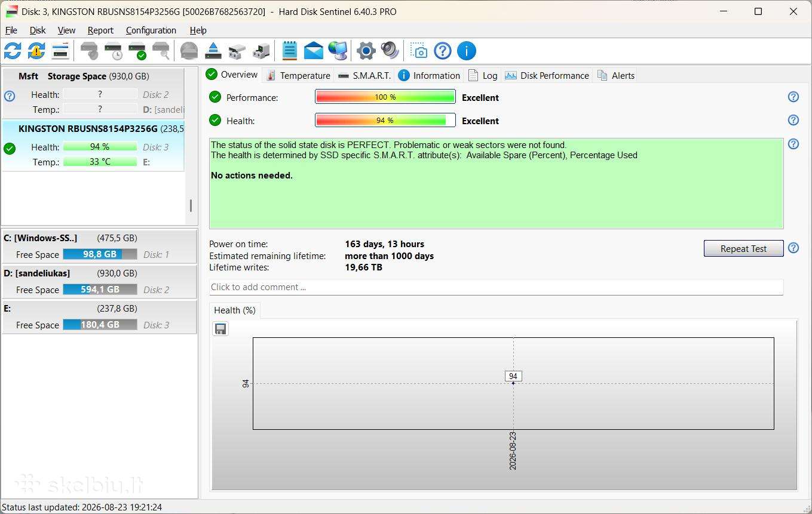Open the Disk menu

point(38,30)
